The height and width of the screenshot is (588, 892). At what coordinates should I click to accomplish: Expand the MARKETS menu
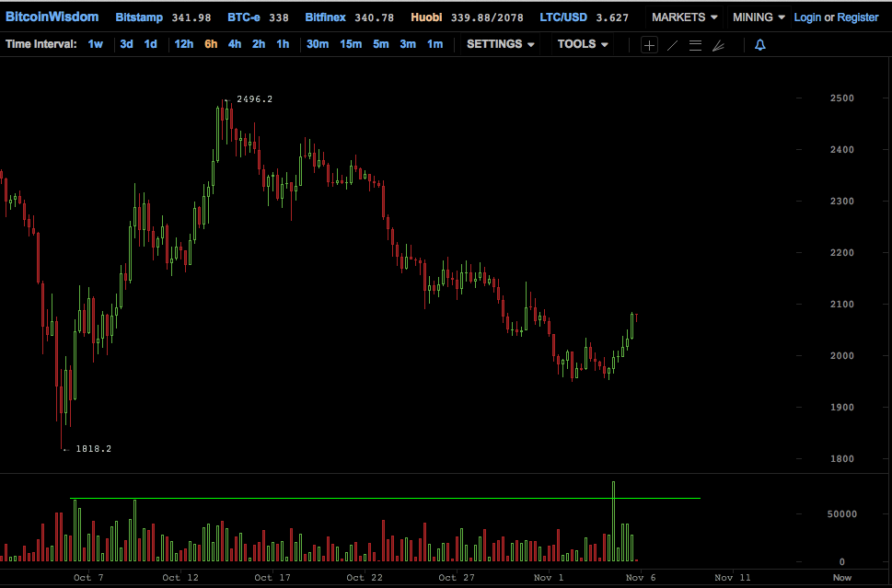[684, 17]
